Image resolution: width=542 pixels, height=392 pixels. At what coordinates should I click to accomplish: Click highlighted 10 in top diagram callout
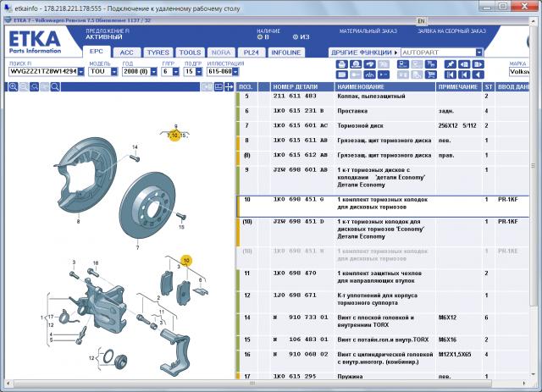click(174, 135)
